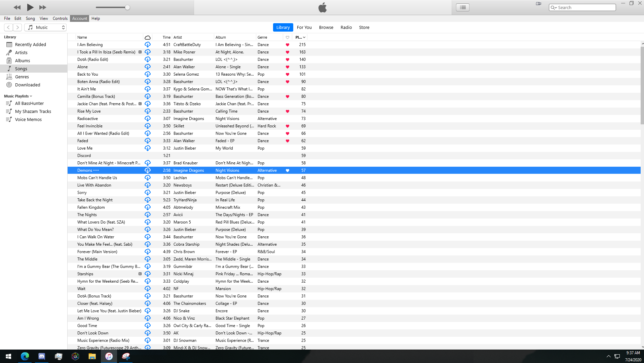Open the Up Next list button
644x363 pixels.
(463, 7)
